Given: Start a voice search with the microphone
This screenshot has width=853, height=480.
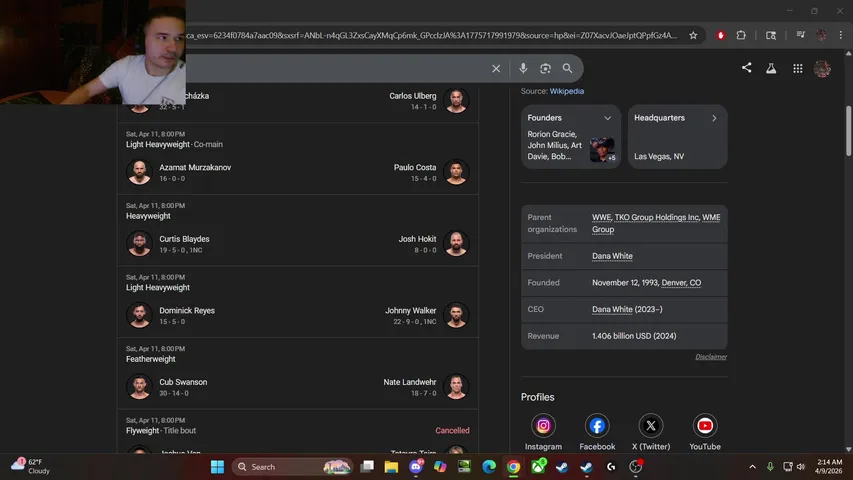Looking at the screenshot, I should point(523,69).
